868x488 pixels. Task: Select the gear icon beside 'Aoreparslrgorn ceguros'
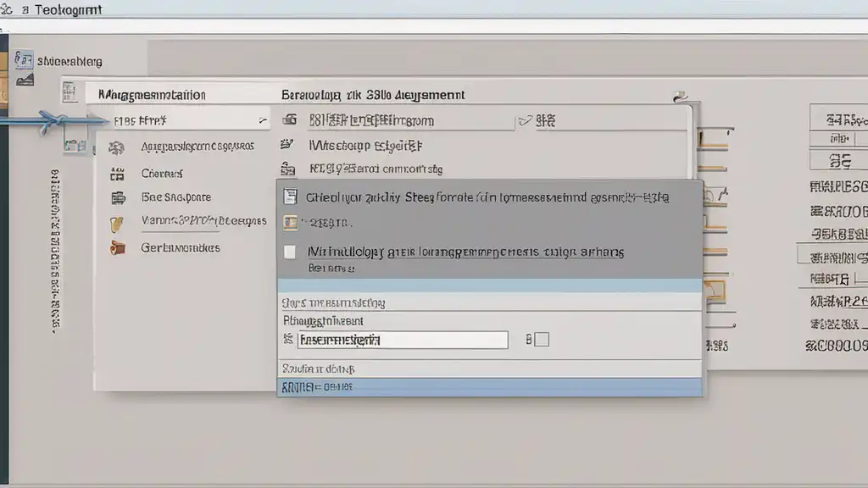[x=116, y=147]
